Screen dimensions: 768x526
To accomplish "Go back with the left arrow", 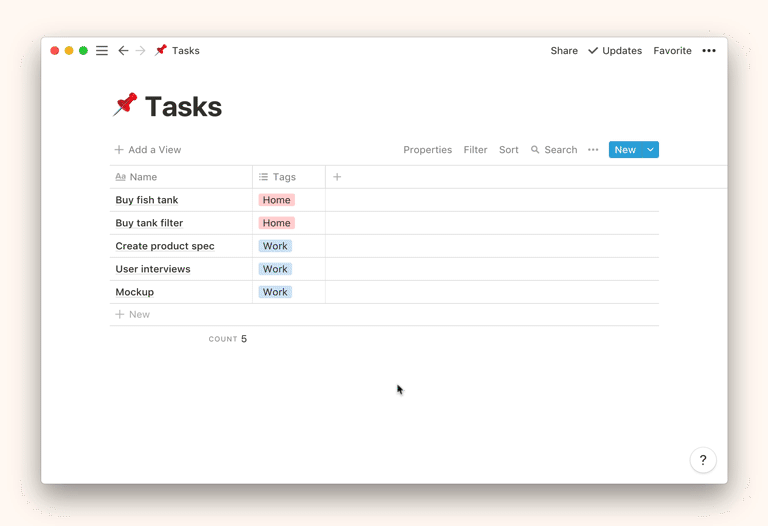I will coord(123,51).
